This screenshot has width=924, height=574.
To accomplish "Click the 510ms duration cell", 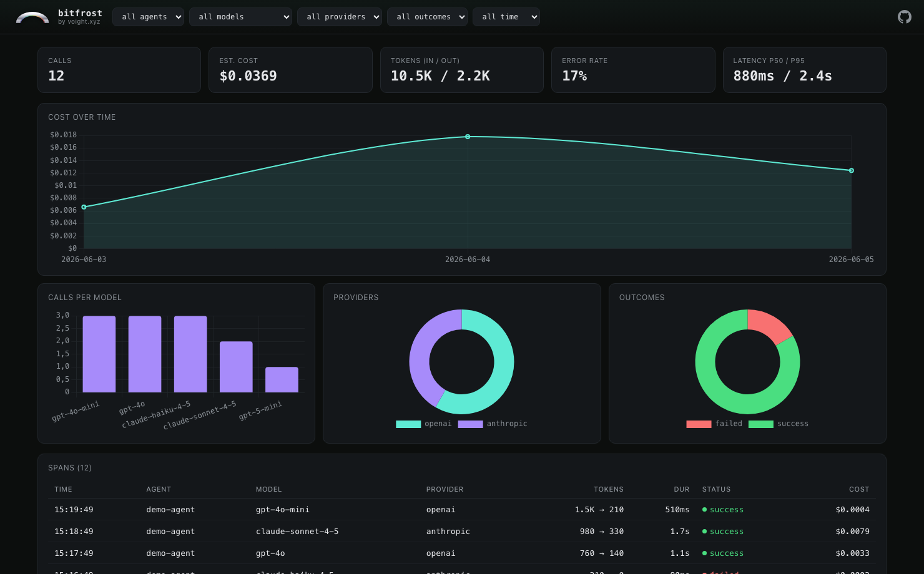I will 677,510.
